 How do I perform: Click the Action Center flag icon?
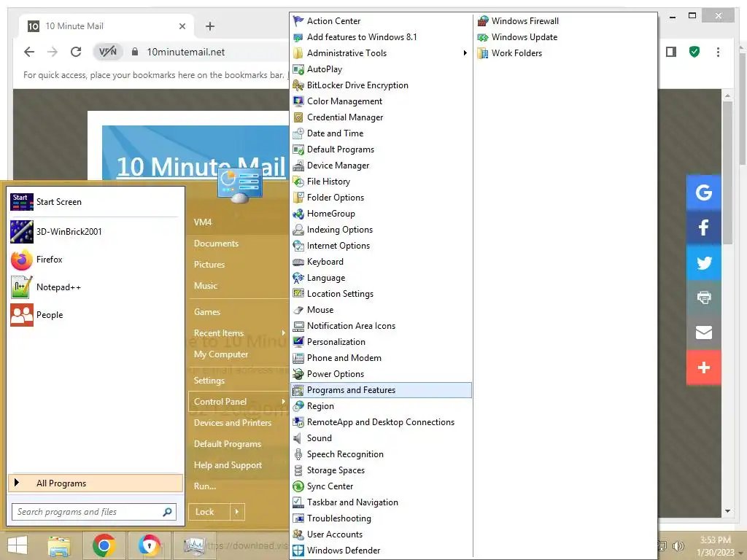click(x=298, y=21)
